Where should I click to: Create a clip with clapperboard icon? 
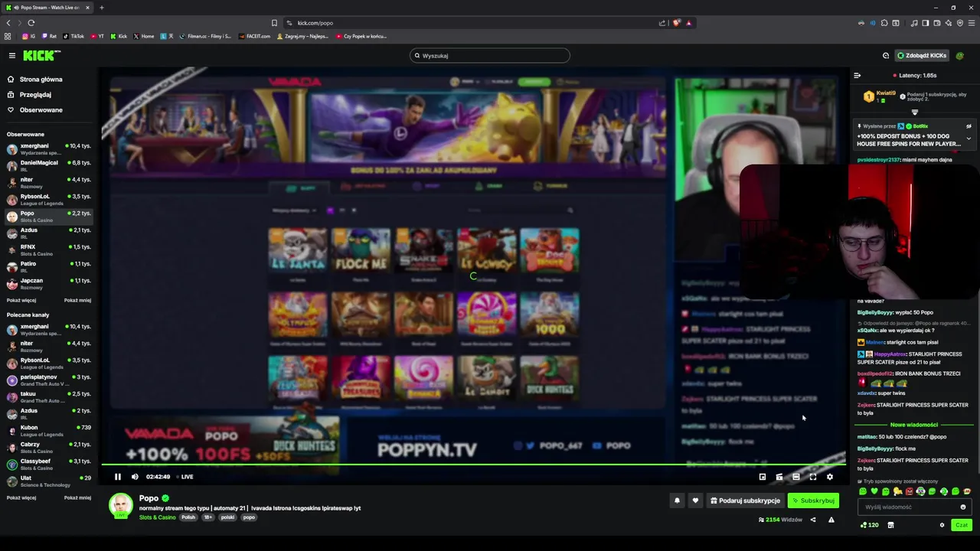click(x=779, y=477)
